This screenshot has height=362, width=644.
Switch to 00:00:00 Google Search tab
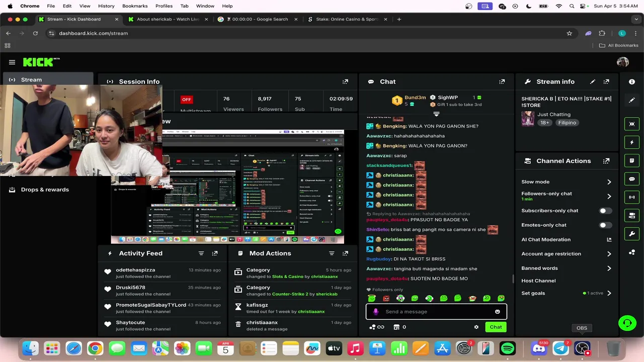coord(258,19)
